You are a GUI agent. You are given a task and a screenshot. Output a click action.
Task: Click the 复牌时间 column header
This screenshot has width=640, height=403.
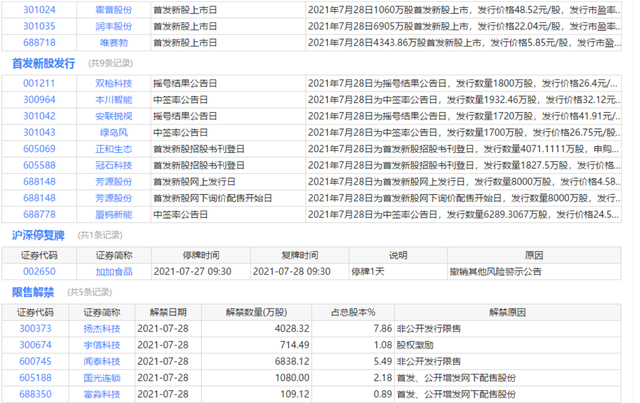[x=300, y=255]
